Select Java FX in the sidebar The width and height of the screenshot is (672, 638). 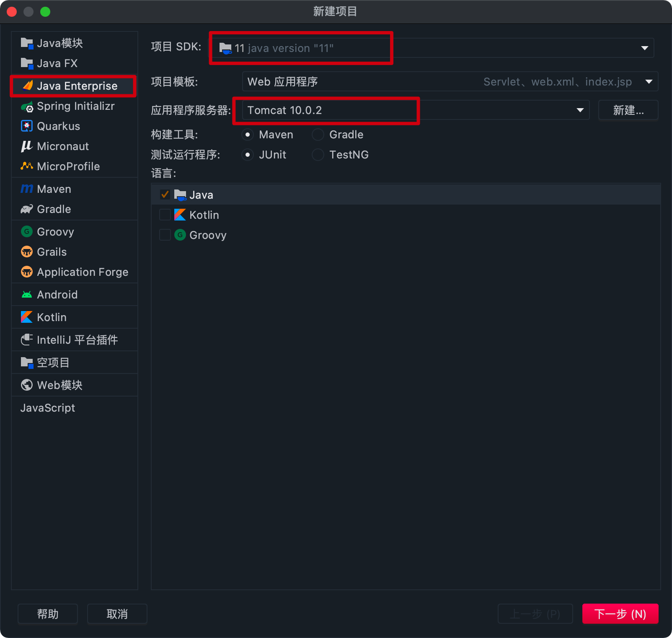tap(75, 63)
